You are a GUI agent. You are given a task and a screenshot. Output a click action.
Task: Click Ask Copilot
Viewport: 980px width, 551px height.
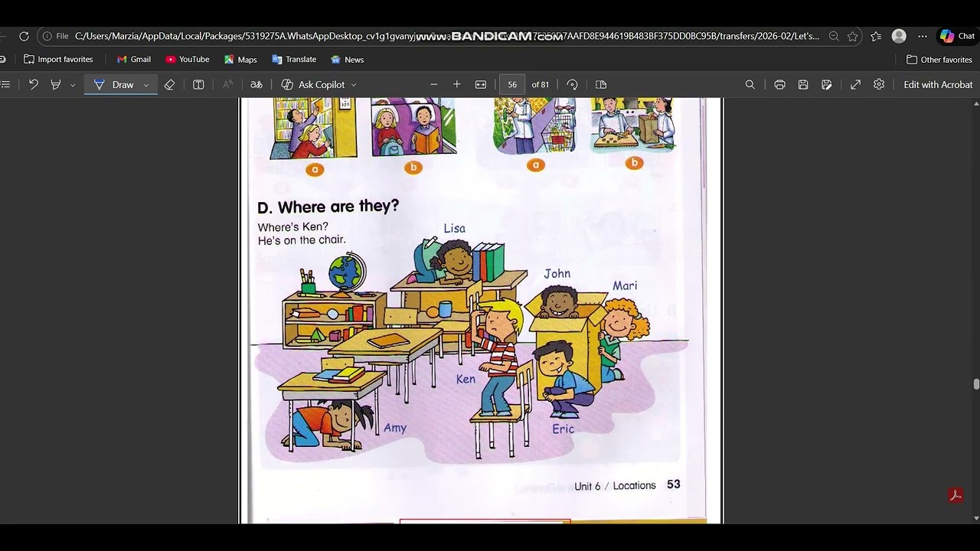click(313, 85)
